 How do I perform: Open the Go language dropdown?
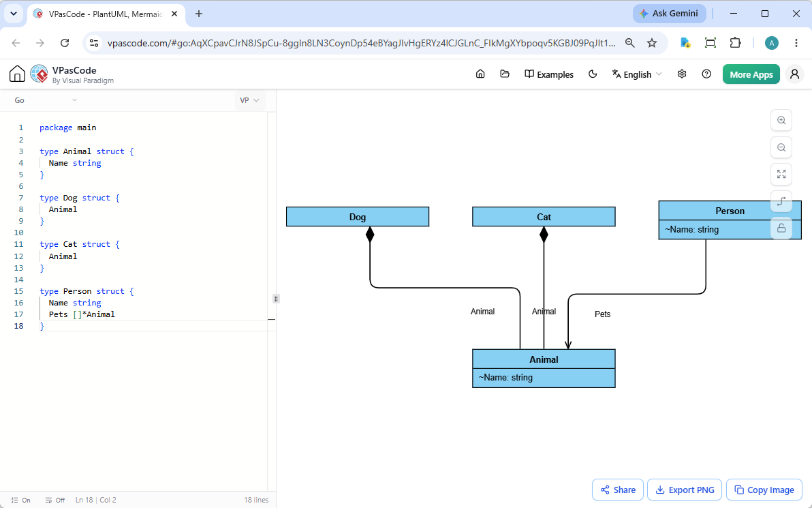tap(46, 100)
